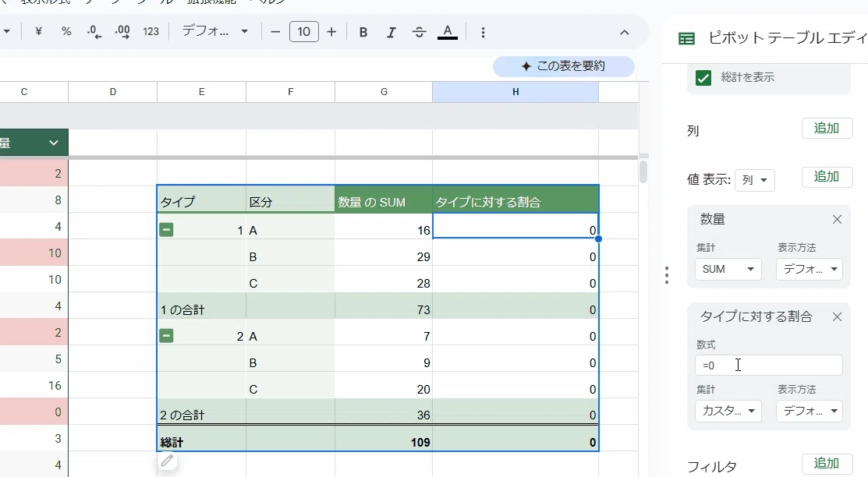
Task: Toggle bold formatting
Action: coord(363,32)
